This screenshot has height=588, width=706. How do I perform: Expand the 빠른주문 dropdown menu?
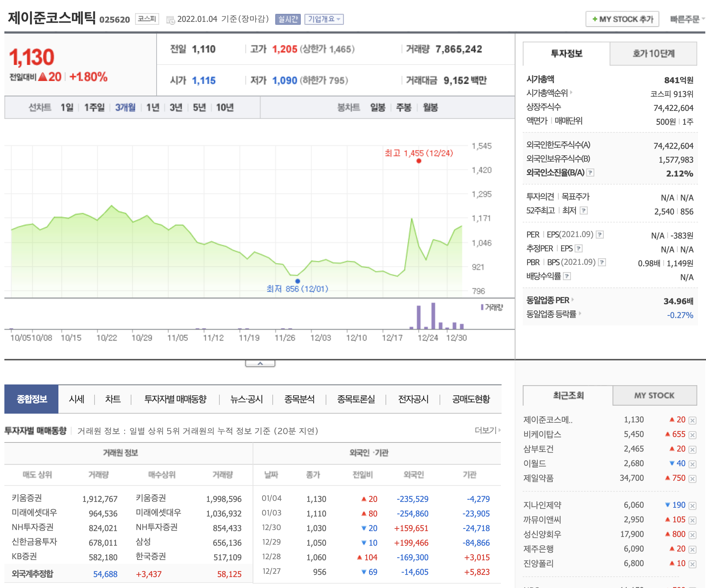687,19
